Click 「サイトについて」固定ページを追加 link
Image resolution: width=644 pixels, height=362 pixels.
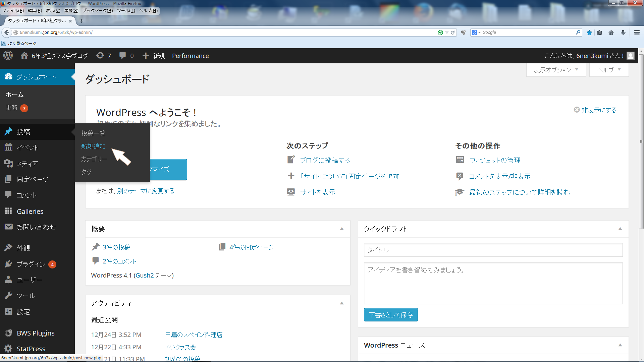pyautogui.click(x=350, y=176)
